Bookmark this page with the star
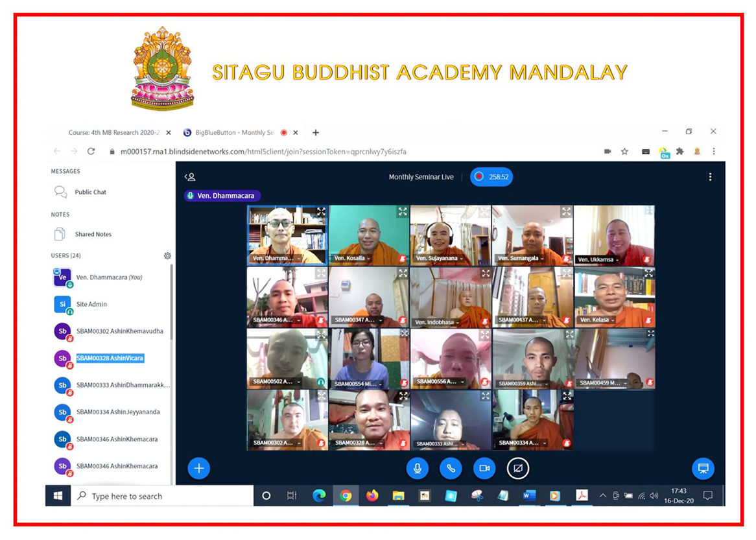The image size is (756, 540). point(624,152)
